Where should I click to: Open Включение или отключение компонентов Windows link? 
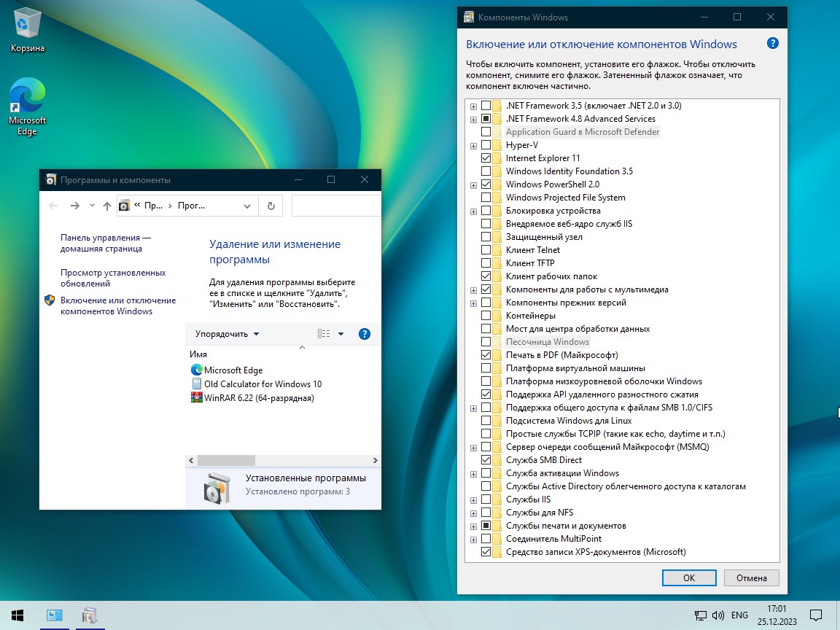[118, 306]
